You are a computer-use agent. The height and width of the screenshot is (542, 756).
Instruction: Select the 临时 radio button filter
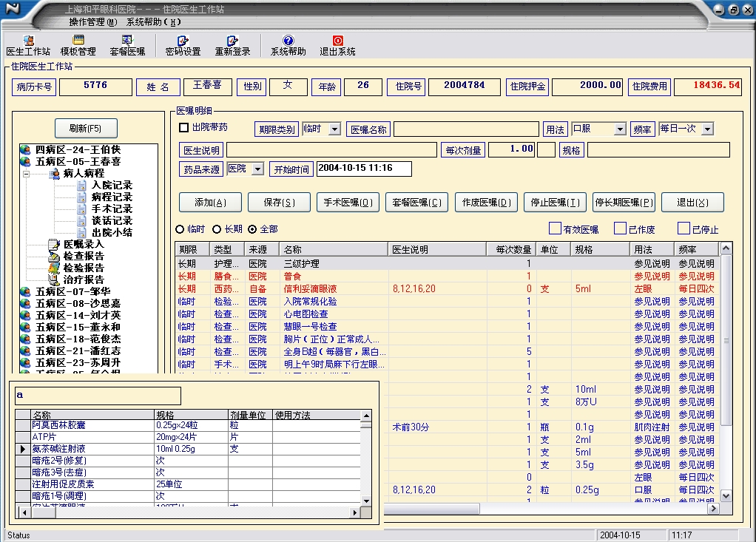click(180, 229)
